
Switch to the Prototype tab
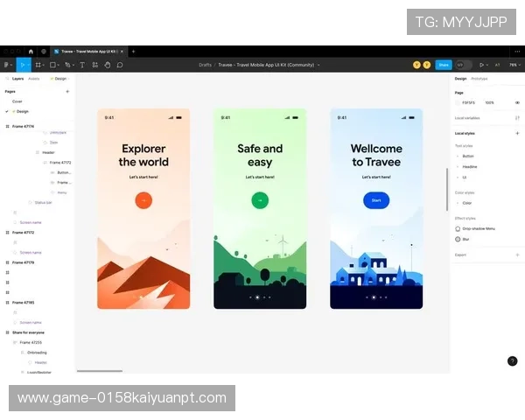(x=479, y=79)
